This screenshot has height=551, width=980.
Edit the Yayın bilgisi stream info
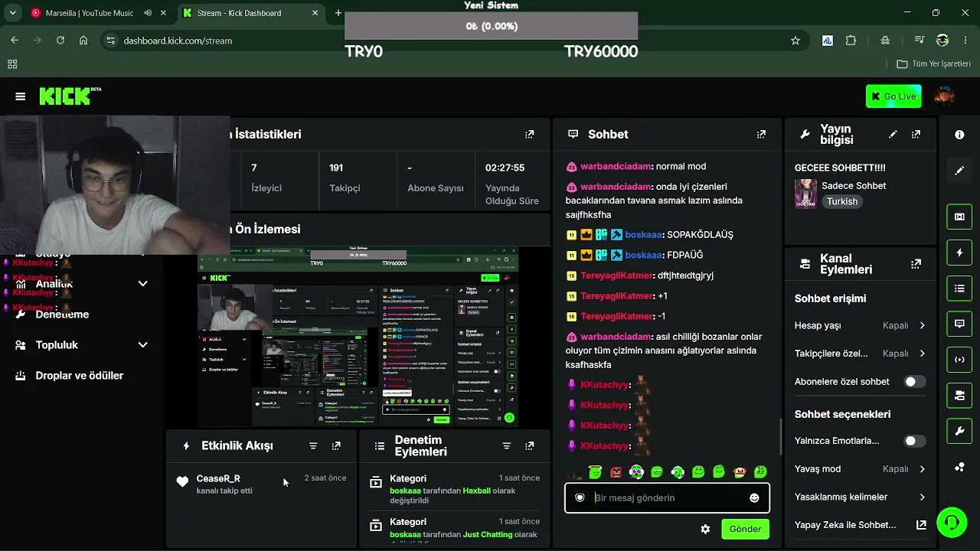pyautogui.click(x=893, y=134)
